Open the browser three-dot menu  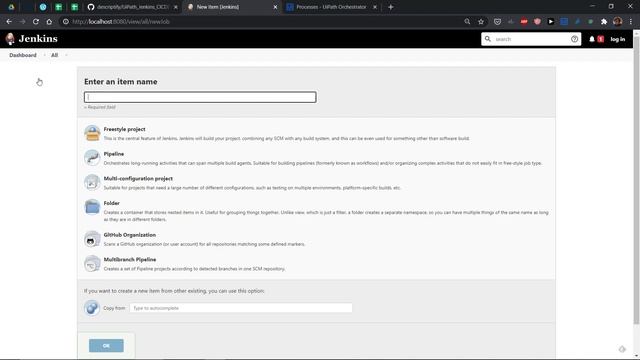pyautogui.click(x=631, y=22)
